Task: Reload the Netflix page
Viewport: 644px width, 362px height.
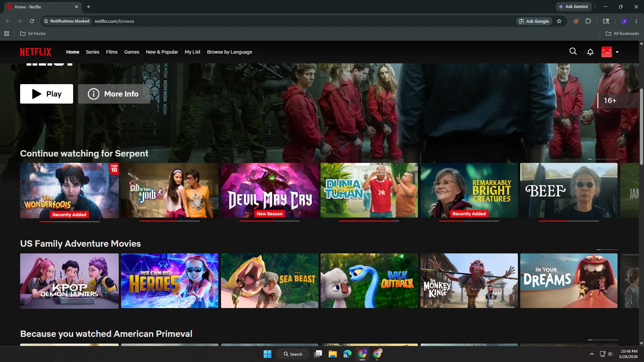Action: pos(32,21)
